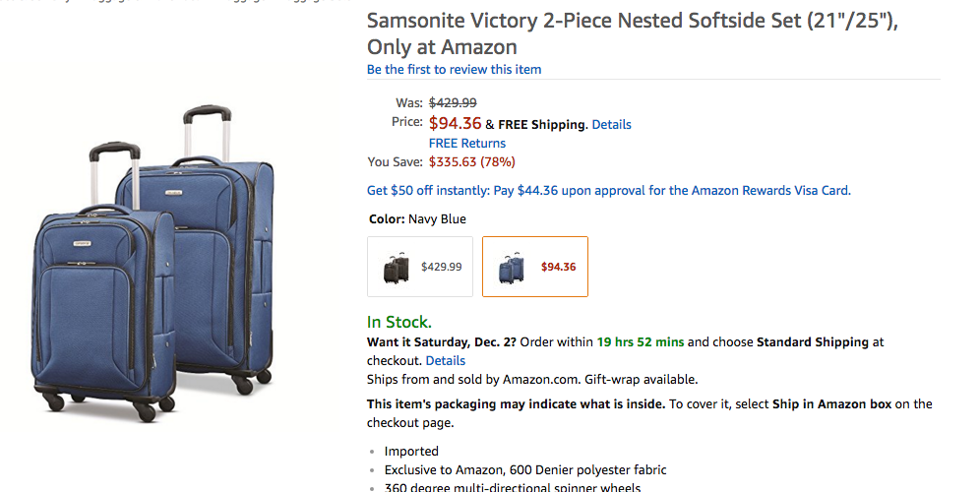Screen dimensions: 980x492
Task: Open Details link next to FREE Shipping
Action: coord(611,125)
